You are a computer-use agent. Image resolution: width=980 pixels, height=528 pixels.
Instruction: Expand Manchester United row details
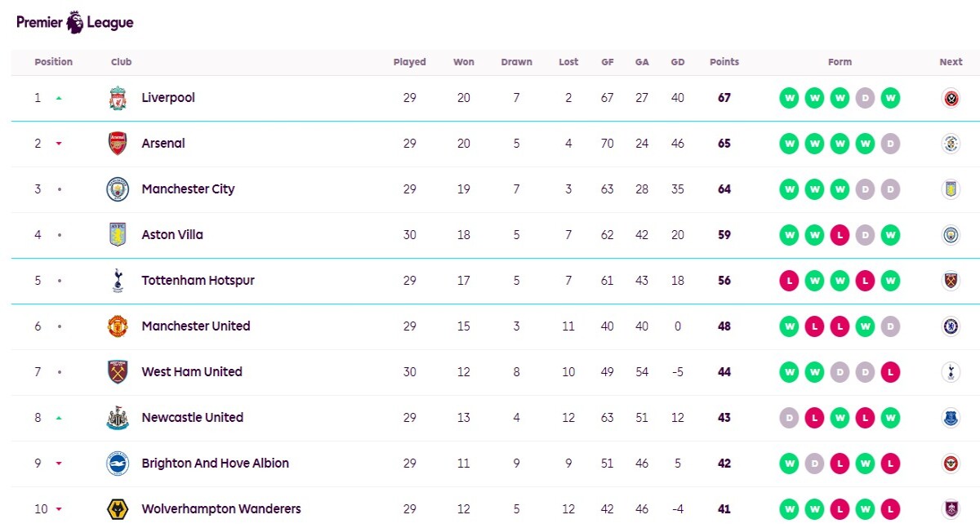495,326
